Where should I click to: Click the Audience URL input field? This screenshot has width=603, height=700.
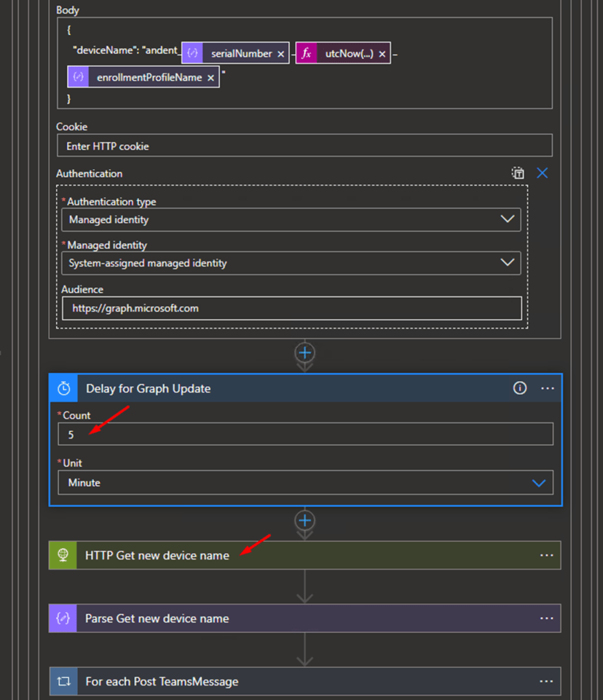[292, 309]
